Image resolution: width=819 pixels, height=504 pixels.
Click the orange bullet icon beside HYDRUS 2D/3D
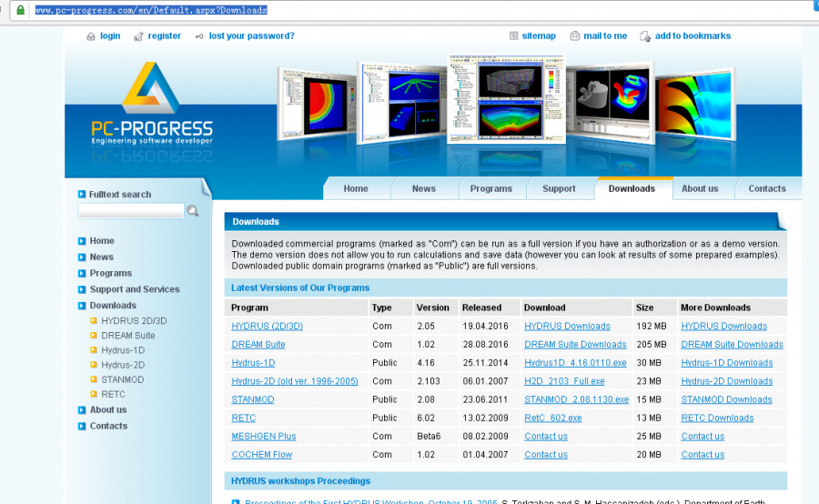[94, 320]
